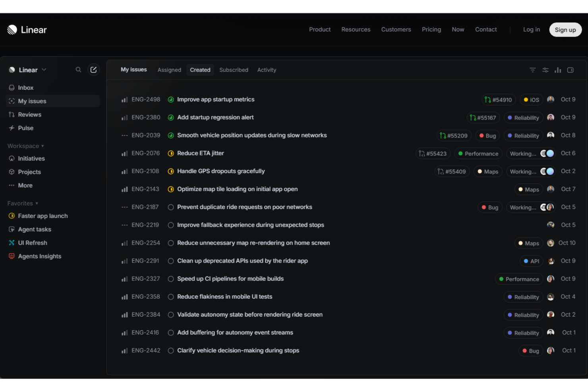Click status circle of Speed up CI pipelines
Screen dimensions: 588x392
(x=171, y=279)
